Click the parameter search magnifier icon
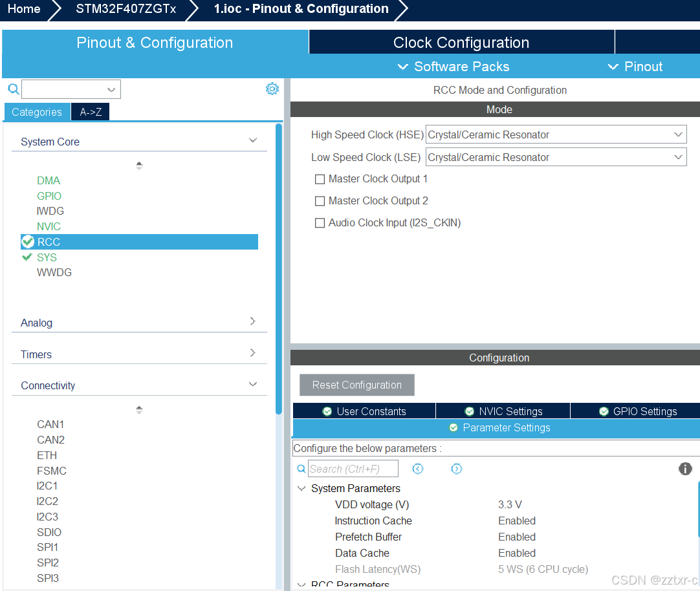This screenshot has height=591, width=700. pyautogui.click(x=301, y=469)
